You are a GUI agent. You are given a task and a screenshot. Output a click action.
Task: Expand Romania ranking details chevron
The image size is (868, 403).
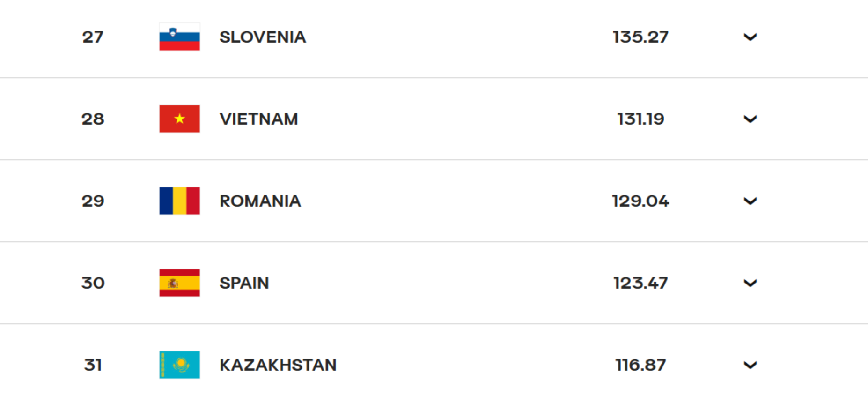tap(750, 201)
